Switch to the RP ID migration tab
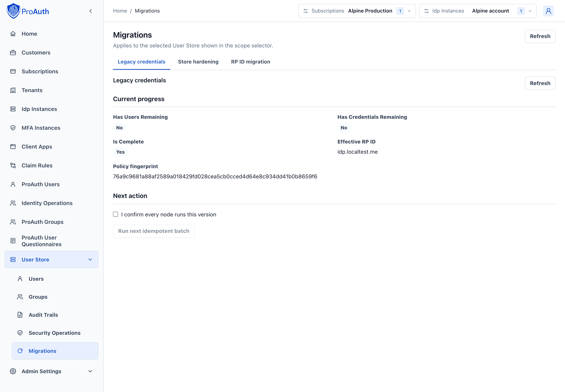Image resolution: width=565 pixels, height=392 pixels. pos(251,62)
